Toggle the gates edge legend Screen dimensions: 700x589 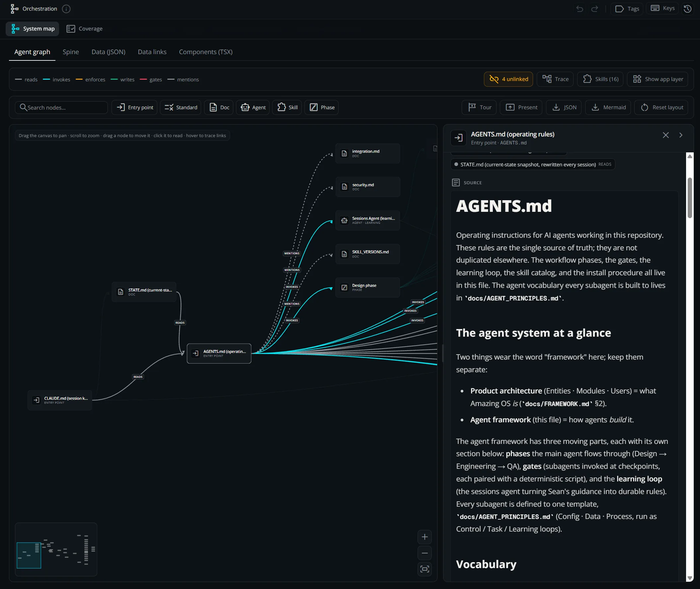(151, 79)
